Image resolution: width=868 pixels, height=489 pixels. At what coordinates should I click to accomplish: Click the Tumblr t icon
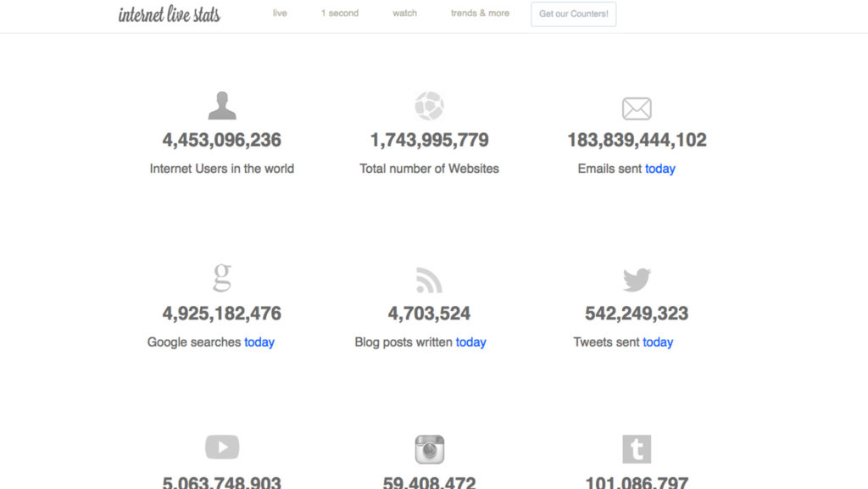click(x=637, y=449)
